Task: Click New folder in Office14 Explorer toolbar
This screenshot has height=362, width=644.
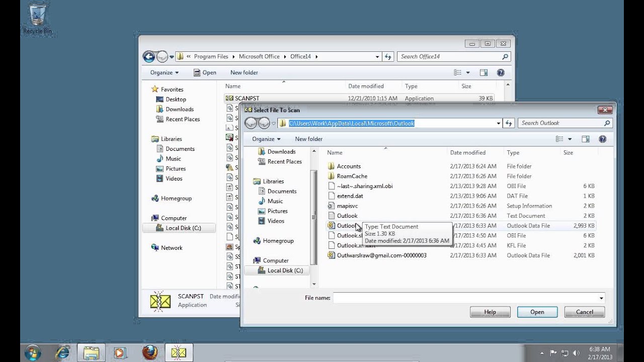Action: point(244,72)
